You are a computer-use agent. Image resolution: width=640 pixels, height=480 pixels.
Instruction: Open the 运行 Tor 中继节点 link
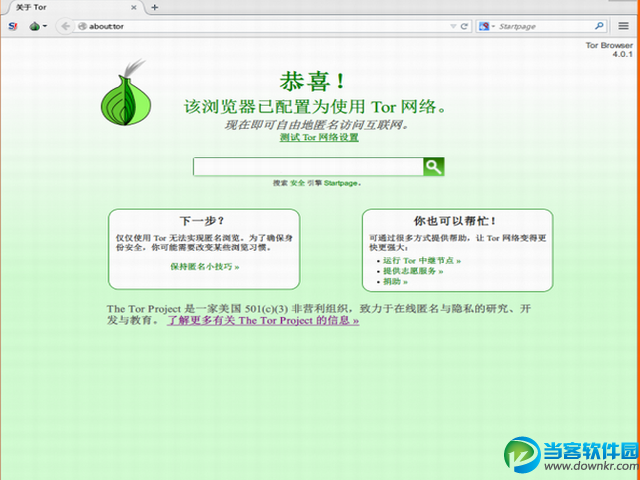(x=422, y=260)
